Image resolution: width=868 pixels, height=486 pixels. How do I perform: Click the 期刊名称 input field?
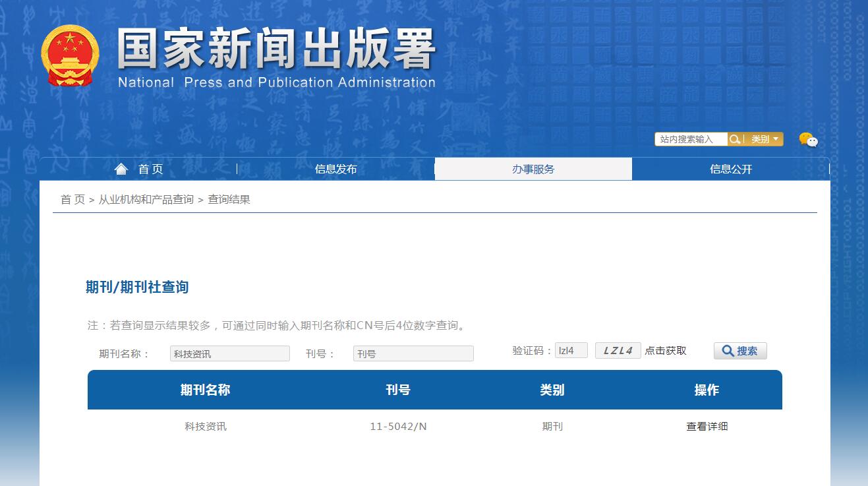(x=229, y=353)
